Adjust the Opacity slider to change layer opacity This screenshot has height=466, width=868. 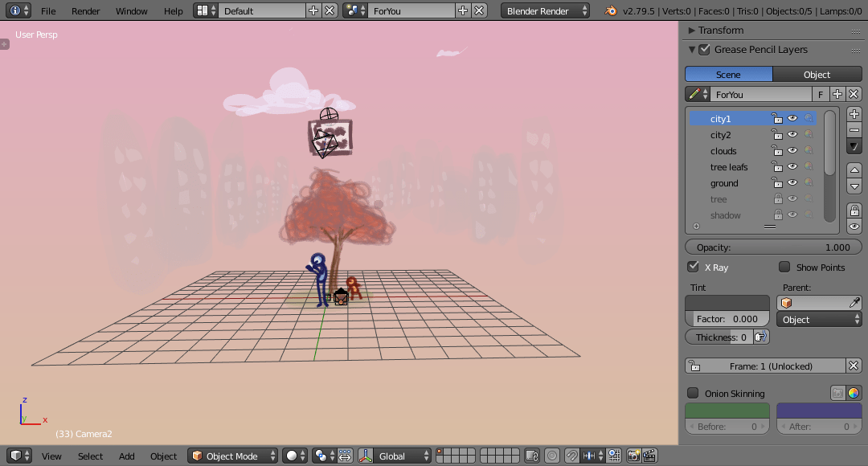[773, 247]
